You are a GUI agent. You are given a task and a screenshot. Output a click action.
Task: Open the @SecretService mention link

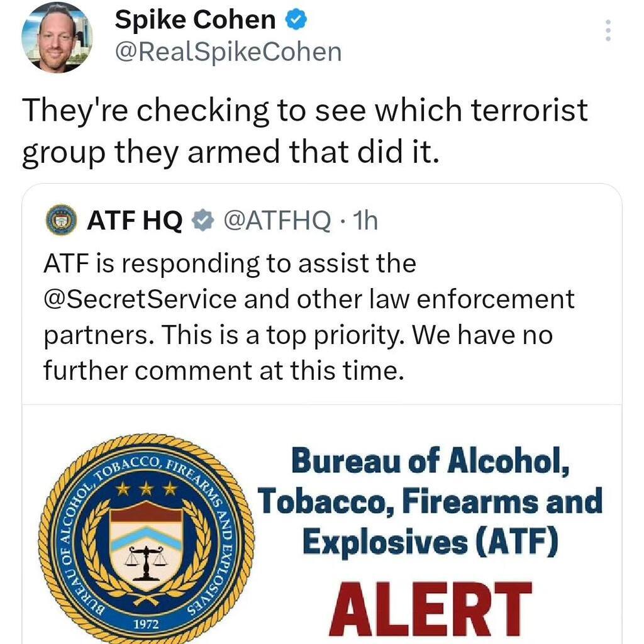click(x=140, y=299)
